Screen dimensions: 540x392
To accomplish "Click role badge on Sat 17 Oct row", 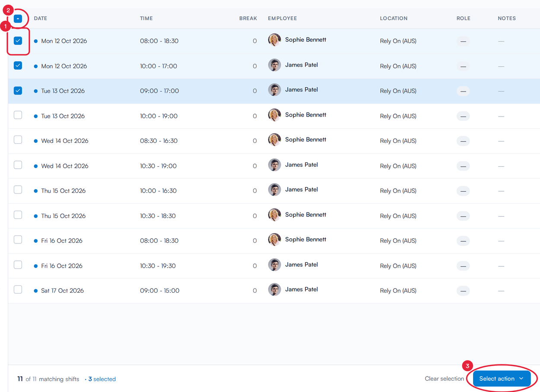I will 463,291.
